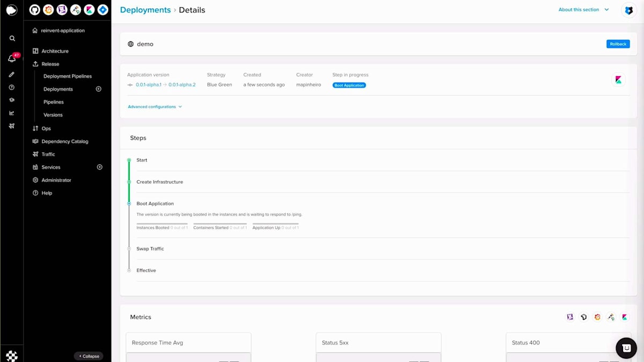Open version link 0.0.1-alpha.1
The height and width of the screenshot is (362, 644).
(149, 85)
